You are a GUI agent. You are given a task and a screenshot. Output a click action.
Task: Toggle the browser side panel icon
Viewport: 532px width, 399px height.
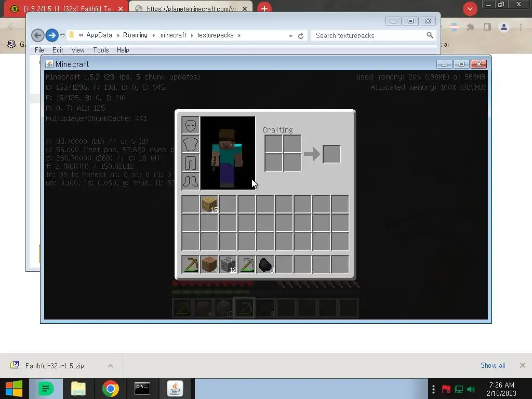[x=487, y=27]
